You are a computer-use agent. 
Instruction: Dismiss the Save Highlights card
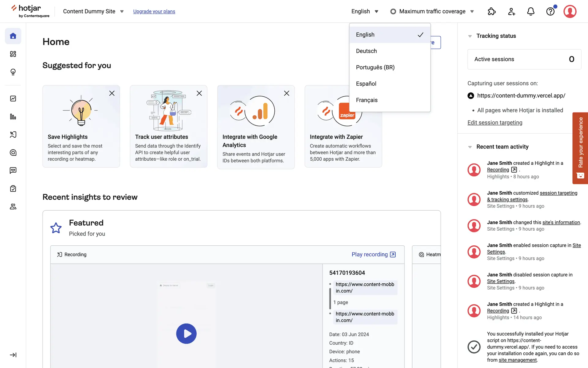coord(112,93)
